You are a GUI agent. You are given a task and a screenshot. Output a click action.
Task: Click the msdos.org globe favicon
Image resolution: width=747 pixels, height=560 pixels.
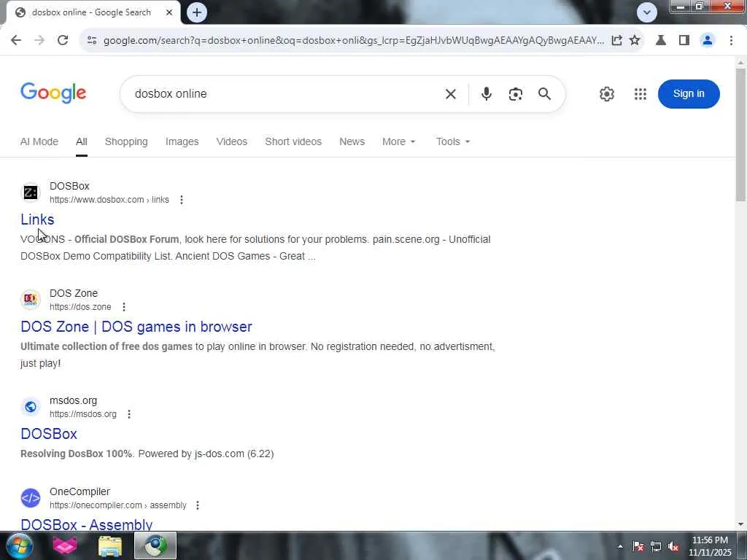(31, 407)
